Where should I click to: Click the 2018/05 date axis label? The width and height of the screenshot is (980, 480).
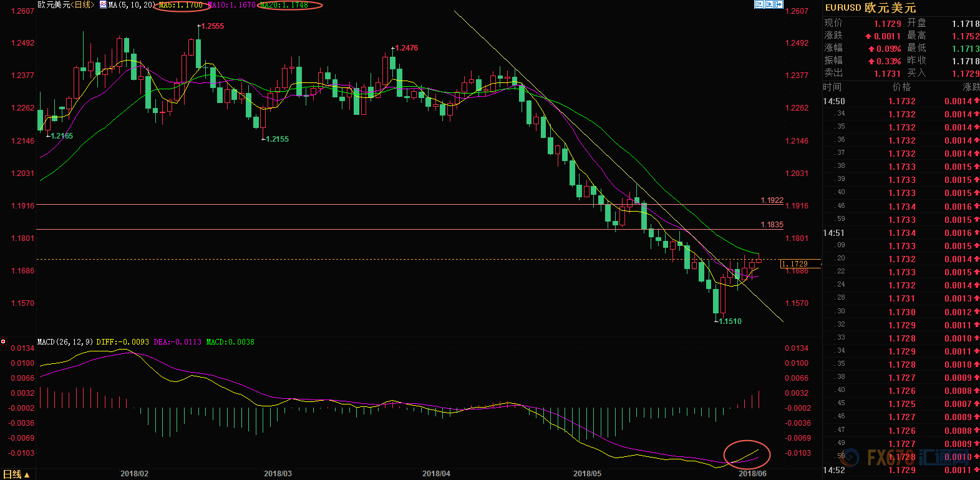[587, 474]
